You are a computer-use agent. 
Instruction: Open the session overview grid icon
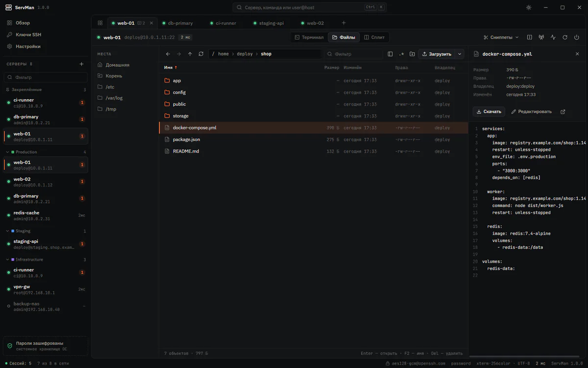[x=100, y=23]
